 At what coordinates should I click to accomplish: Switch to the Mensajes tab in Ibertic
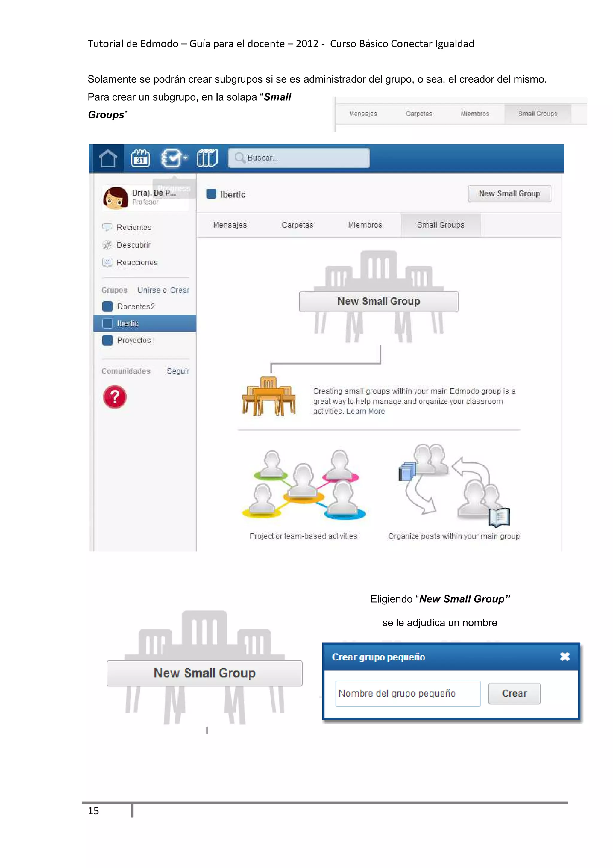[x=230, y=225]
